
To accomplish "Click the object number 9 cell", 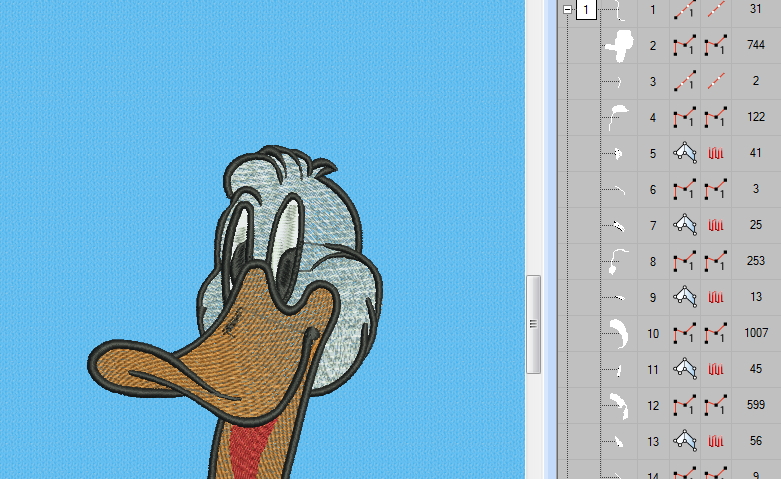I will (x=653, y=298).
